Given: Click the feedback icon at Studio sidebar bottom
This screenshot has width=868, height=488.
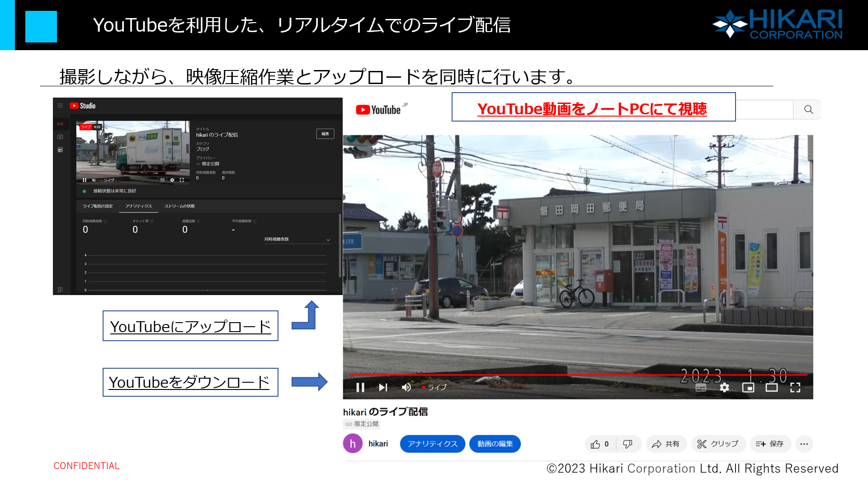Looking at the screenshot, I should pyautogui.click(x=60, y=290).
